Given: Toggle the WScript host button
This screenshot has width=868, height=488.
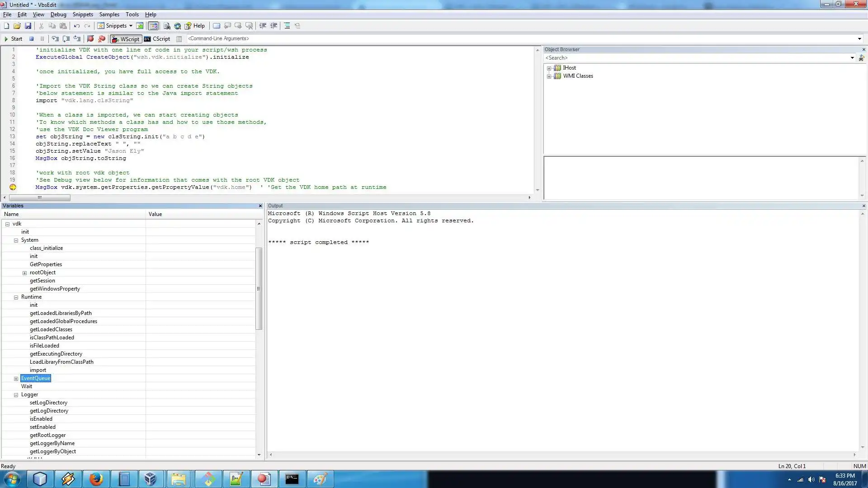Looking at the screenshot, I should click(x=126, y=39).
